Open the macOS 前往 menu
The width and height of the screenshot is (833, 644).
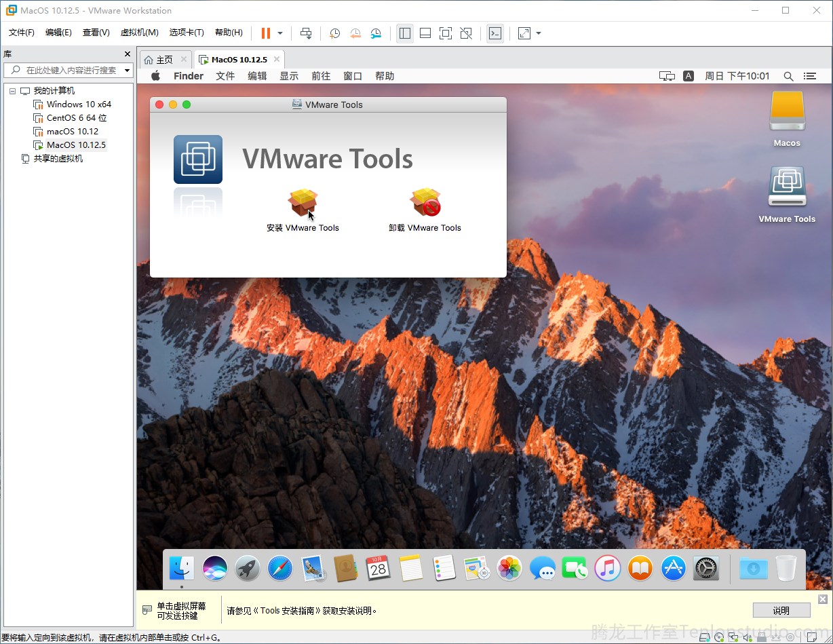click(x=321, y=76)
